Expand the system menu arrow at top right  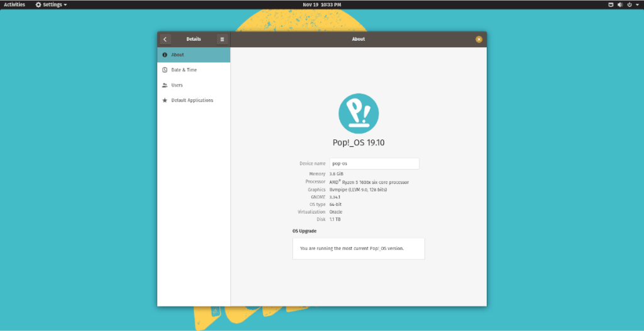[637, 4]
